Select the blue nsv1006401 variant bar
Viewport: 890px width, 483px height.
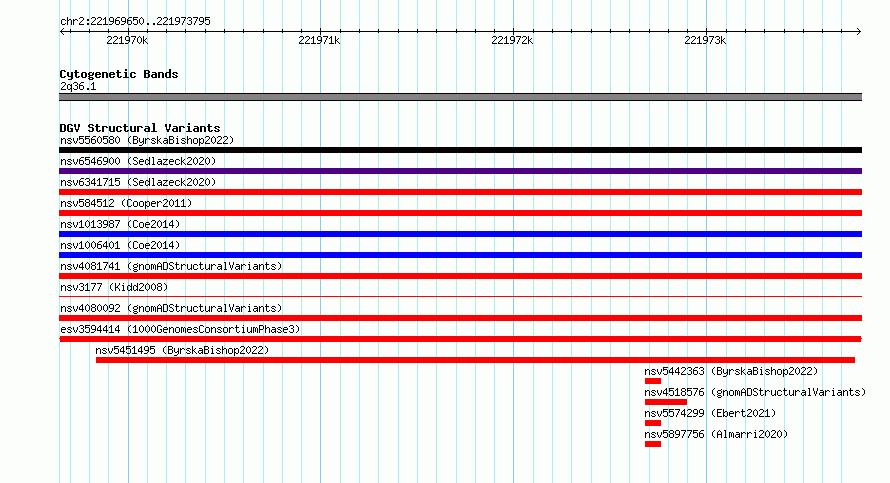[x=460, y=255]
